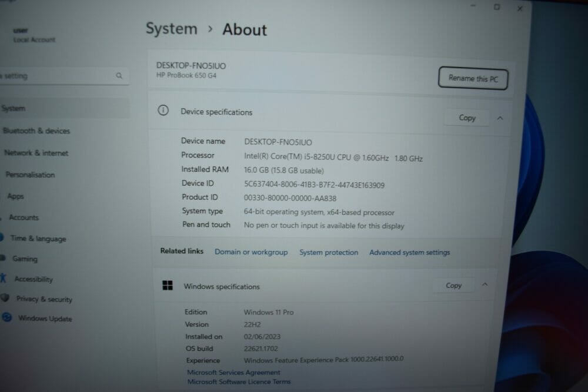The image size is (588, 392).
Task: Open Advanced system settings link
Action: click(409, 253)
